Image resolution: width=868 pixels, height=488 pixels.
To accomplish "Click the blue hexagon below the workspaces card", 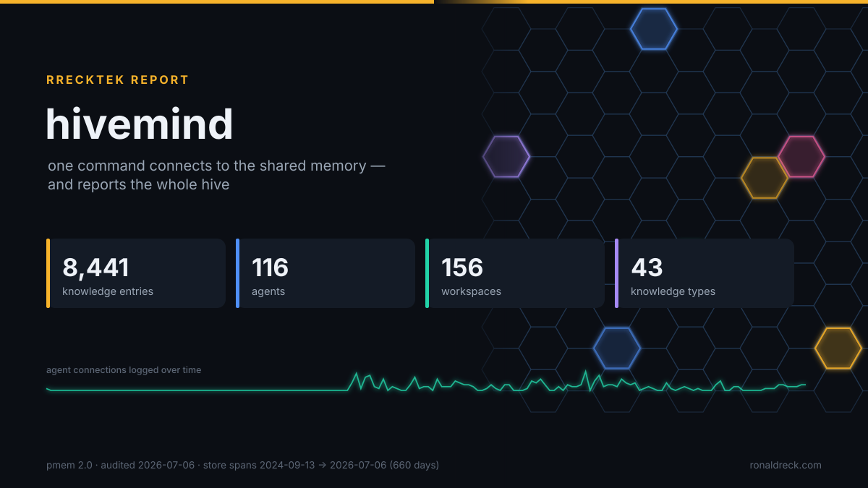I will 617,348.
